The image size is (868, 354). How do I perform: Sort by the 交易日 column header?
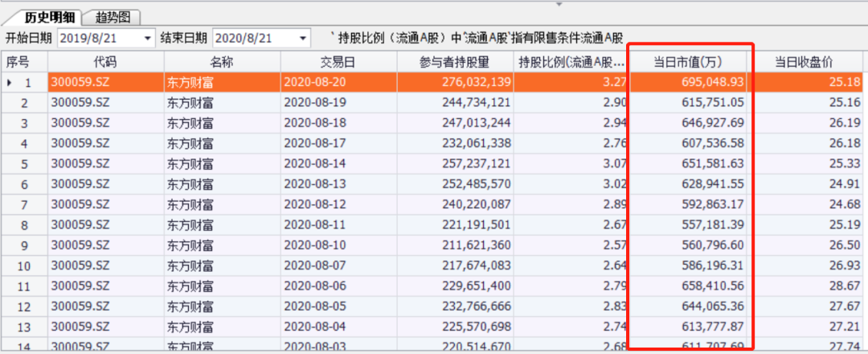point(339,62)
